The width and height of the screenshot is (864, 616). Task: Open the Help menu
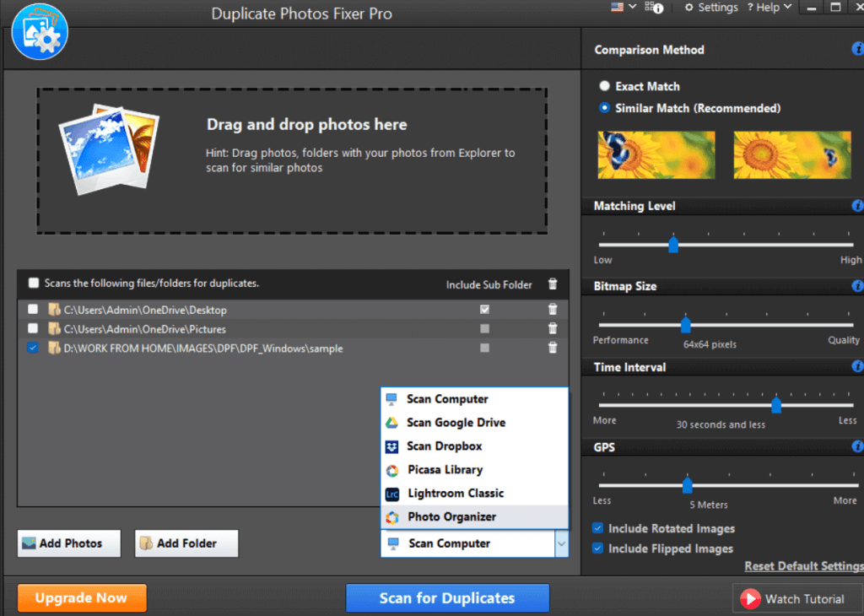coord(769,7)
